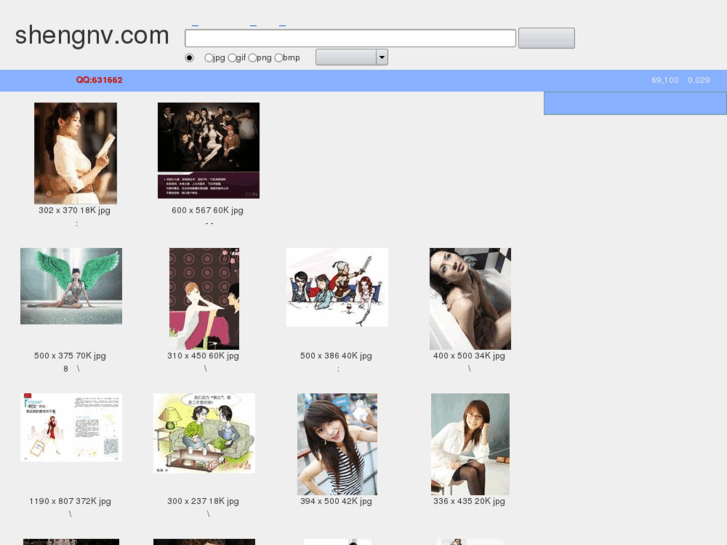Click the '310 x 450 60K jpg' caption
727x545 pixels.
203,356
